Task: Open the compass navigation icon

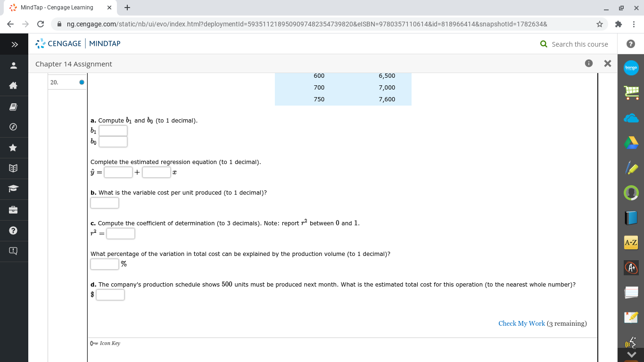Action: [x=14, y=126]
